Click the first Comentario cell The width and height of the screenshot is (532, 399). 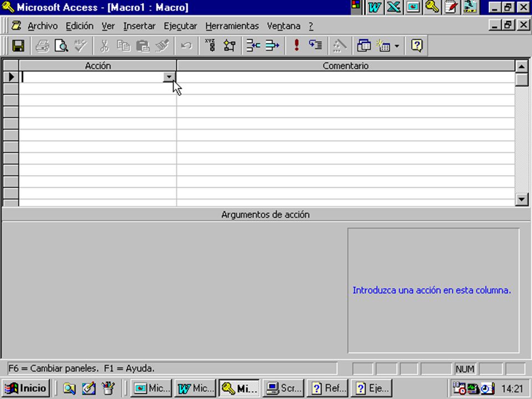click(345, 77)
